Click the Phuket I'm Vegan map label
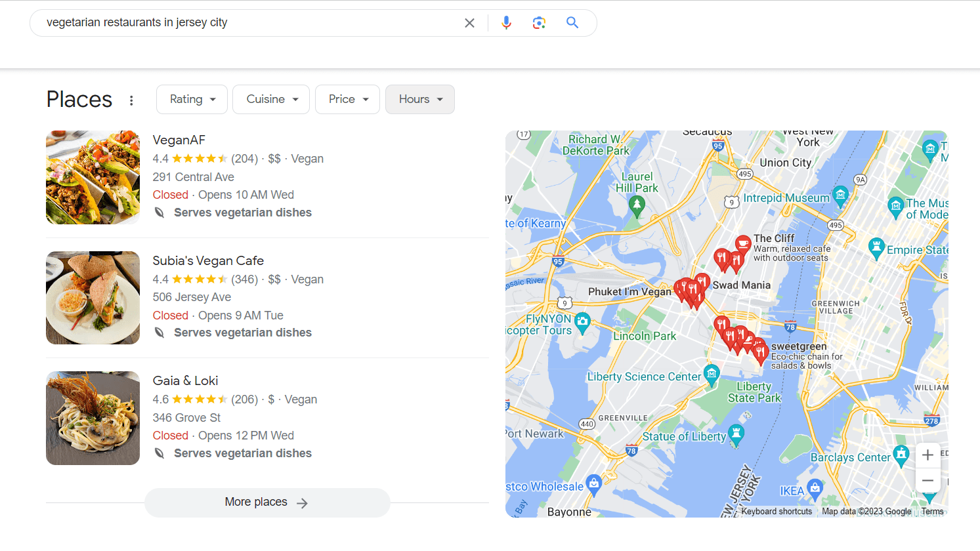Image resolution: width=980 pixels, height=551 pixels. pos(629,292)
